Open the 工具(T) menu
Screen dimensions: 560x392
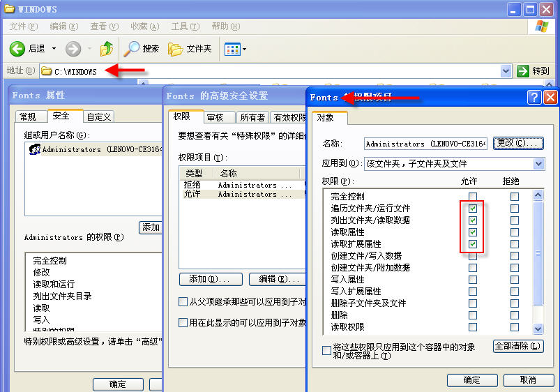(186, 27)
